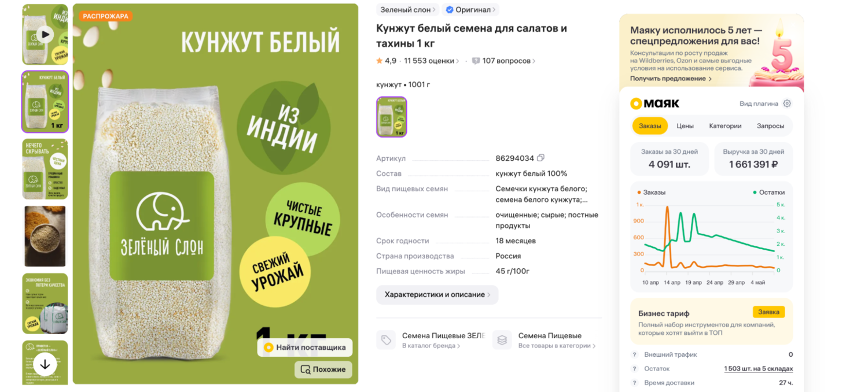Open Маяк plugin view settings gear
The image size is (868, 392).
(x=787, y=103)
